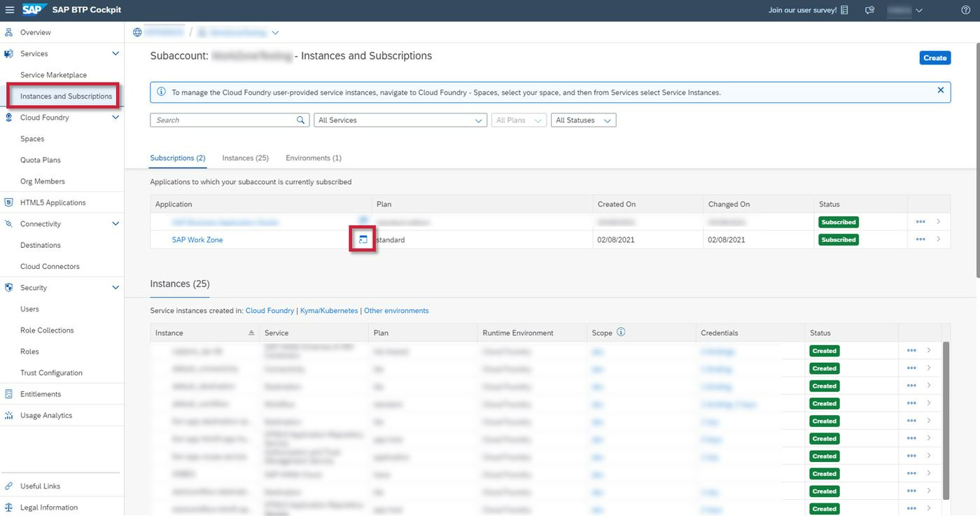Switch to the Environments (1) tab
Screen dimensions: 980x516
(x=314, y=158)
